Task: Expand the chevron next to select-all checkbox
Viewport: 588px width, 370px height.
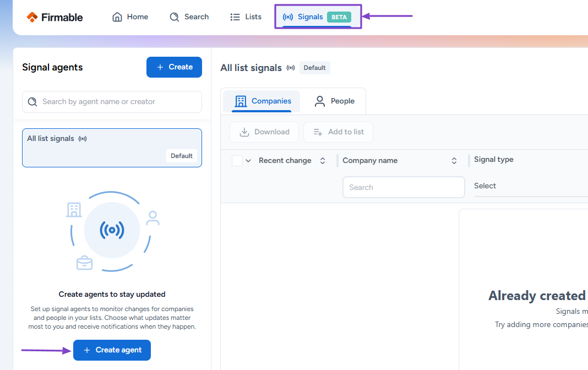Action: coord(248,161)
